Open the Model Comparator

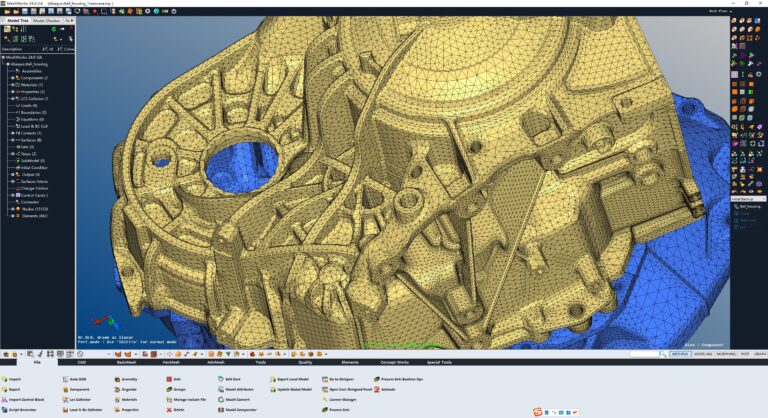(237, 410)
